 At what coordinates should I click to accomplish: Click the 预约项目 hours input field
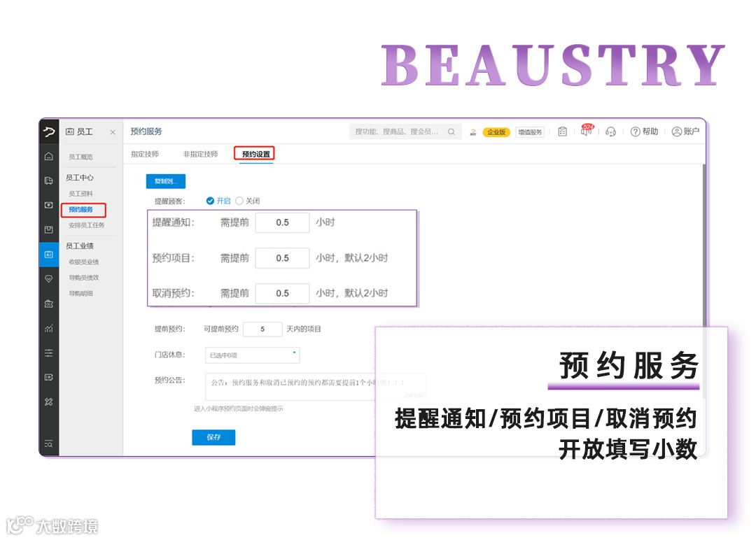point(282,258)
